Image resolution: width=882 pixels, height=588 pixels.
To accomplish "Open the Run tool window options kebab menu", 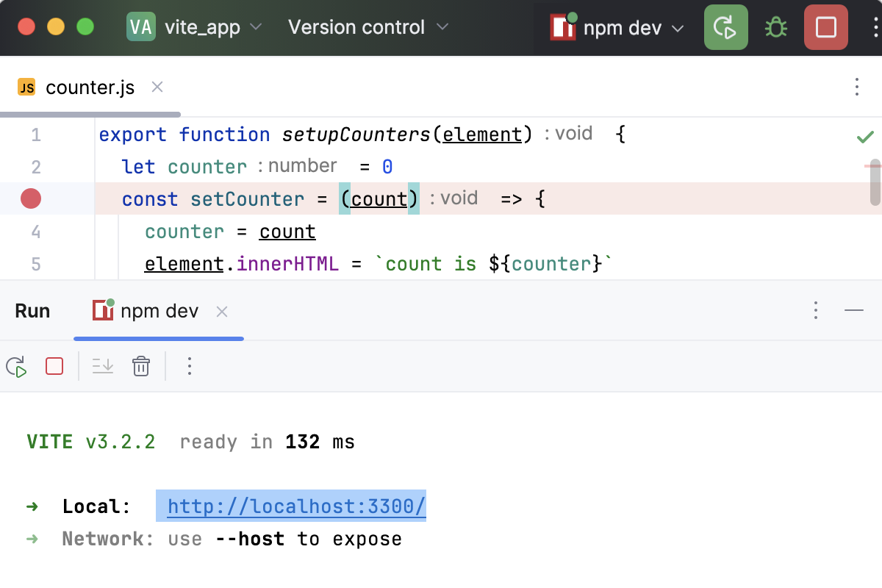I will (816, 310).
